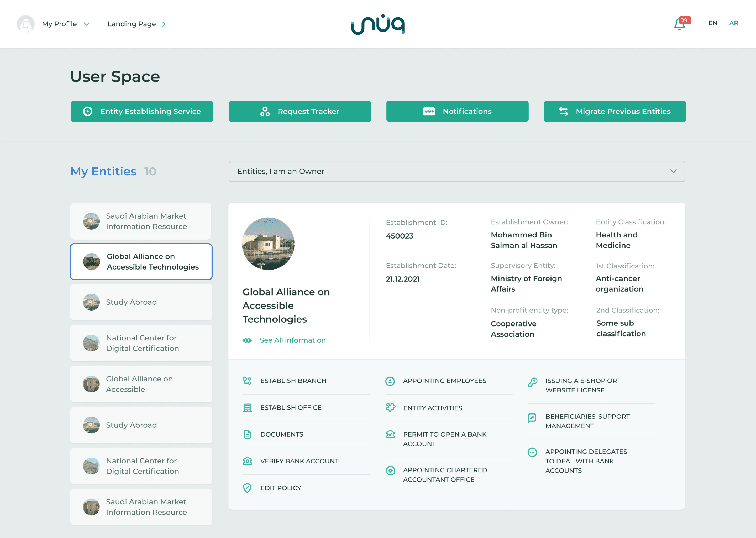This screenshot has height=538, width=756.
Task: Open See All information link
Action: pos(293,340)
